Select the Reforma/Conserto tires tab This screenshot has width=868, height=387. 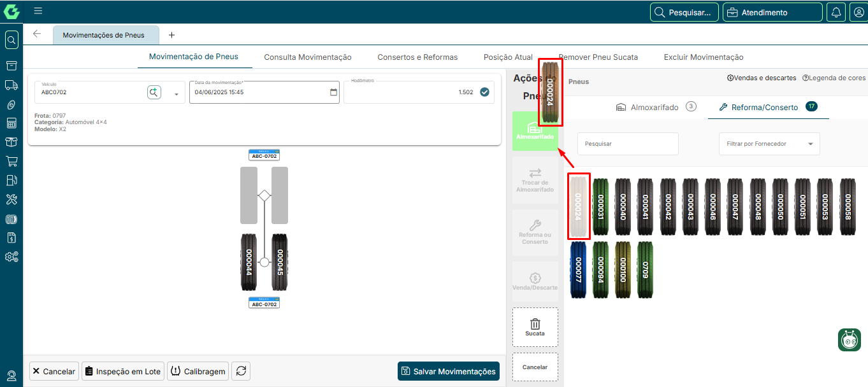click(768, 107)
